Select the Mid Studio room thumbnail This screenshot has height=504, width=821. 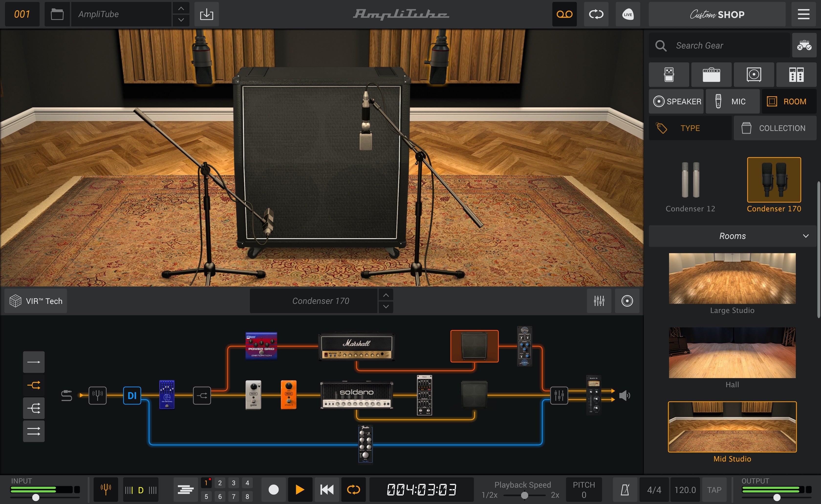[732, 427]
